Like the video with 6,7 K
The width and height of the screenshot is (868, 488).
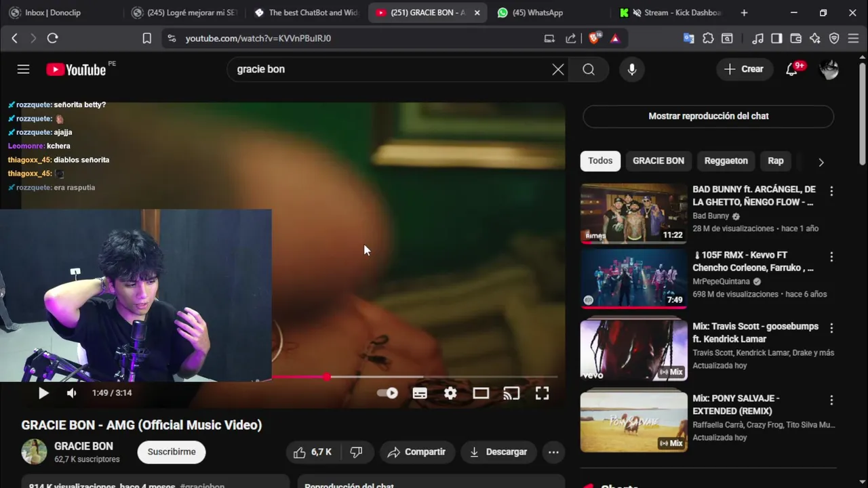click(x=314, y=452)
